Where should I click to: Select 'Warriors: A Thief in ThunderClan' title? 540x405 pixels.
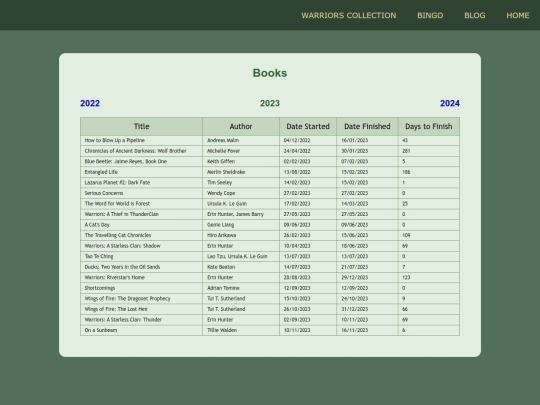click(x=122, y=214)
